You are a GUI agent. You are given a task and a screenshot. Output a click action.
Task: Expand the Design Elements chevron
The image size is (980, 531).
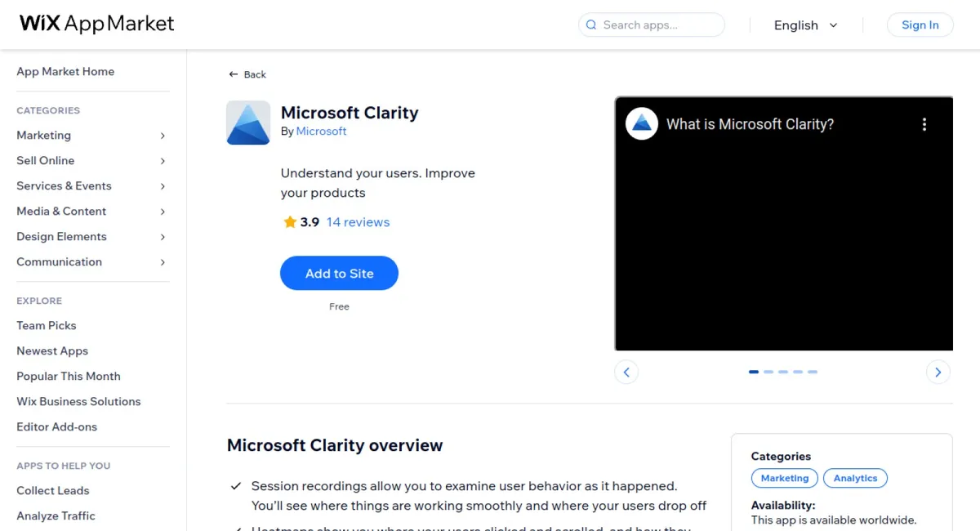163,237
